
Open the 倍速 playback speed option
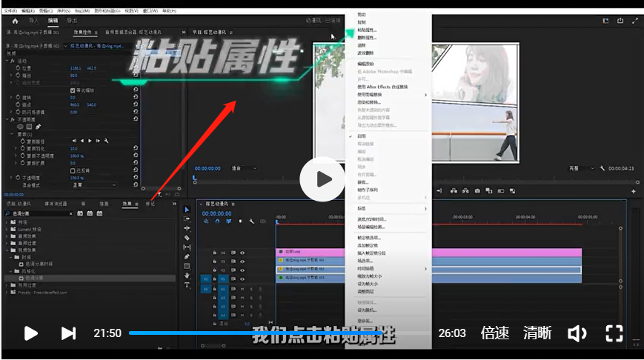[495, 333]
